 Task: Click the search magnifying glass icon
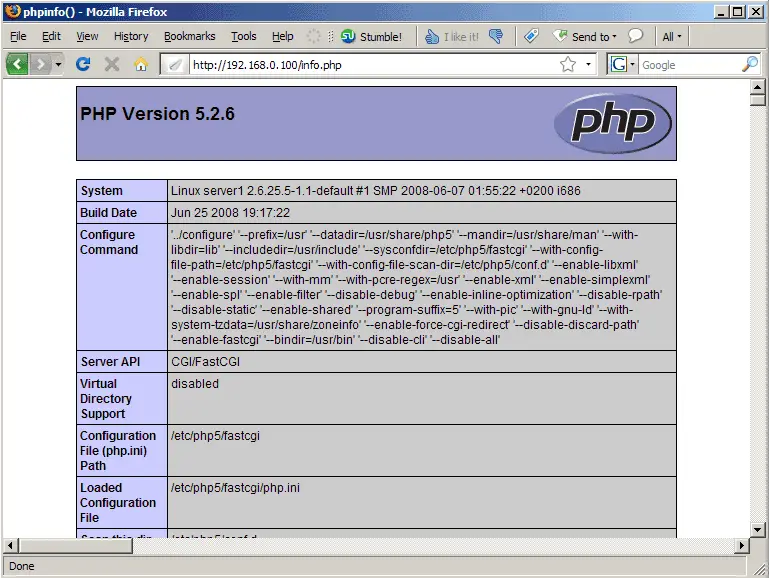coord(750,64)
